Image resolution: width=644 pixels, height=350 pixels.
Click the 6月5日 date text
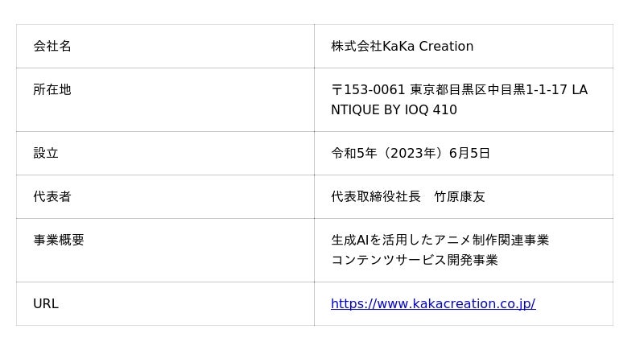469,153
